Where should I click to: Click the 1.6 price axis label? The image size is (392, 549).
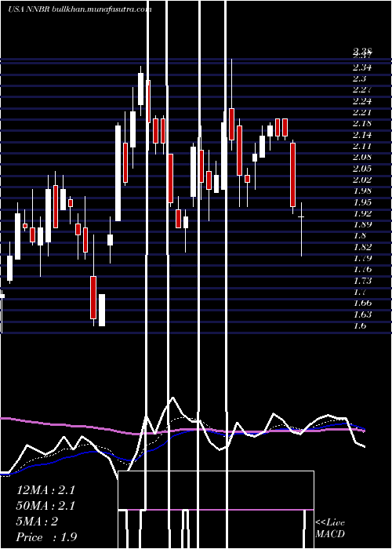click(x=359, y=325)
